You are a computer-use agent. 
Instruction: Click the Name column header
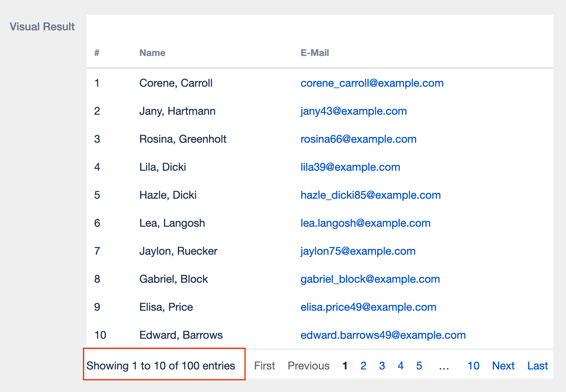pyautogui.click(x=152, y=53)
